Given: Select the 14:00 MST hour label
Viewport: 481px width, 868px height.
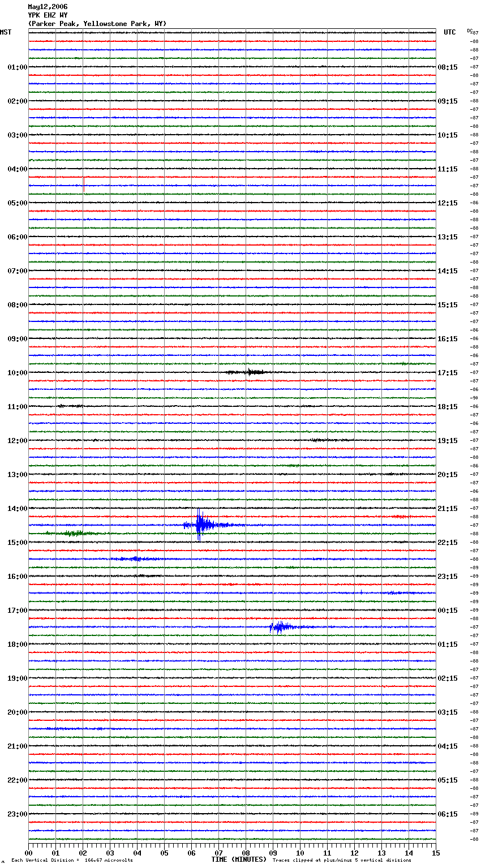Looking at the screenshot, I should coord(18,509).
